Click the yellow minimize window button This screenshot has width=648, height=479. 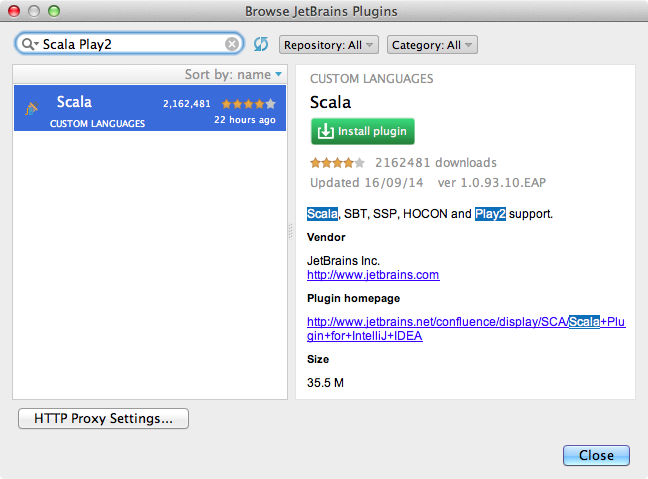pyautogui.click(x=34, y=11)
